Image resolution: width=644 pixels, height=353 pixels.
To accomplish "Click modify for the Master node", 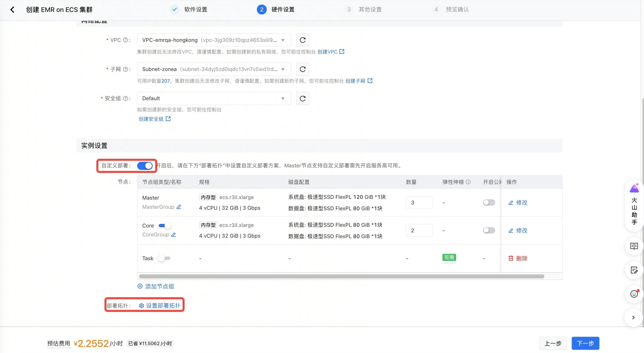I will 518,203.
